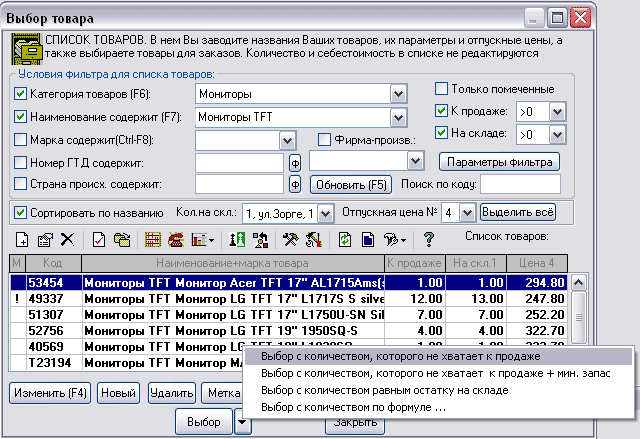Screen dimensions: 640x439
Task: Click the Выбор button
Action: point(204,421)
